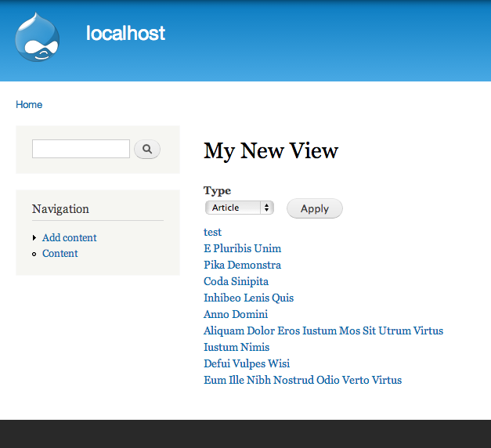Expand the Add content arrow
Viewport: 491px width, 448px height.
click(34, 238)
